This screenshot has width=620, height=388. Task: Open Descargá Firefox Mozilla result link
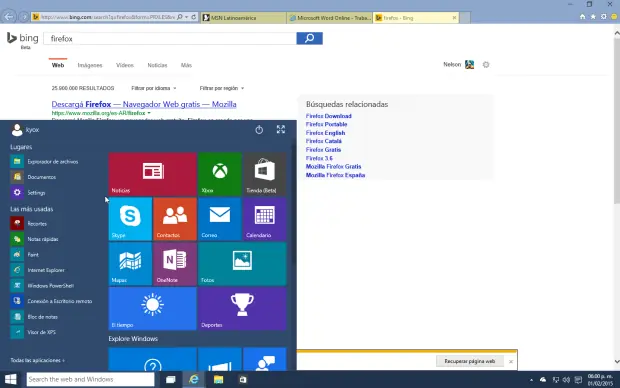coord(144,104)
